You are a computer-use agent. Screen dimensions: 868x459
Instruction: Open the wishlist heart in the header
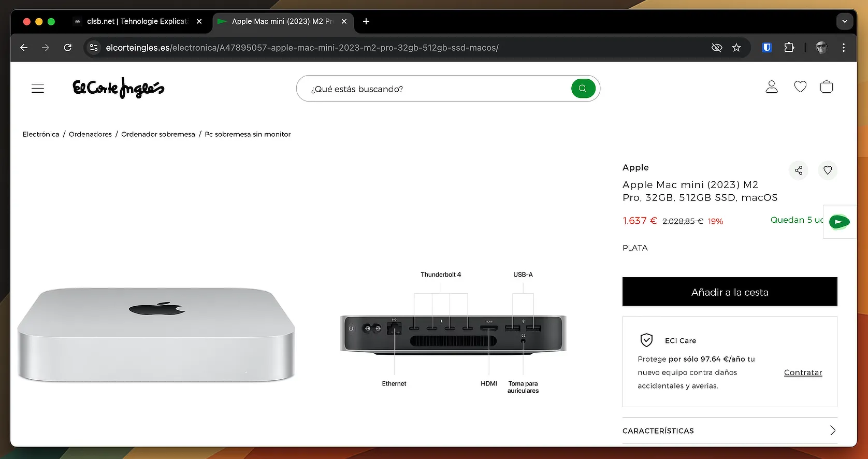pos(800,87)
